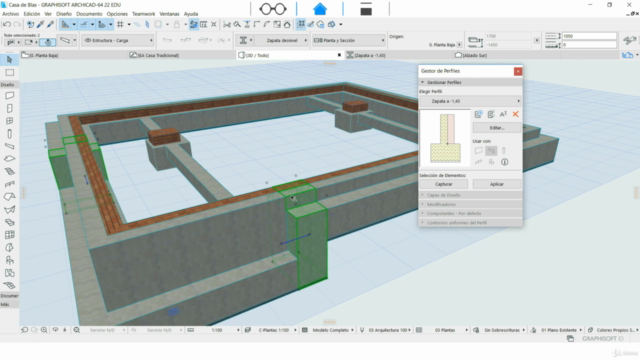Select the Wall tool in the toolbox
Viewport: 640px width, 360px height.
pyautogui.click(x=9, y=96)
